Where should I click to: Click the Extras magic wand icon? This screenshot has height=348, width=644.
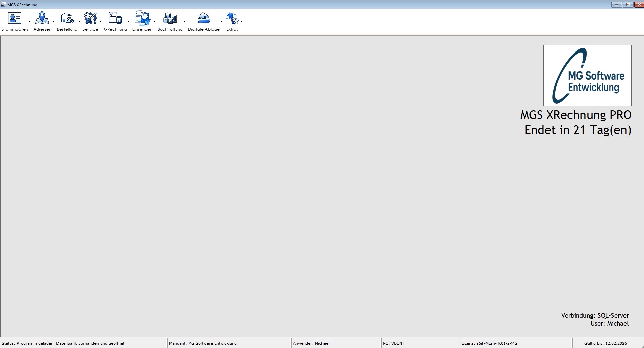(232, 18)
